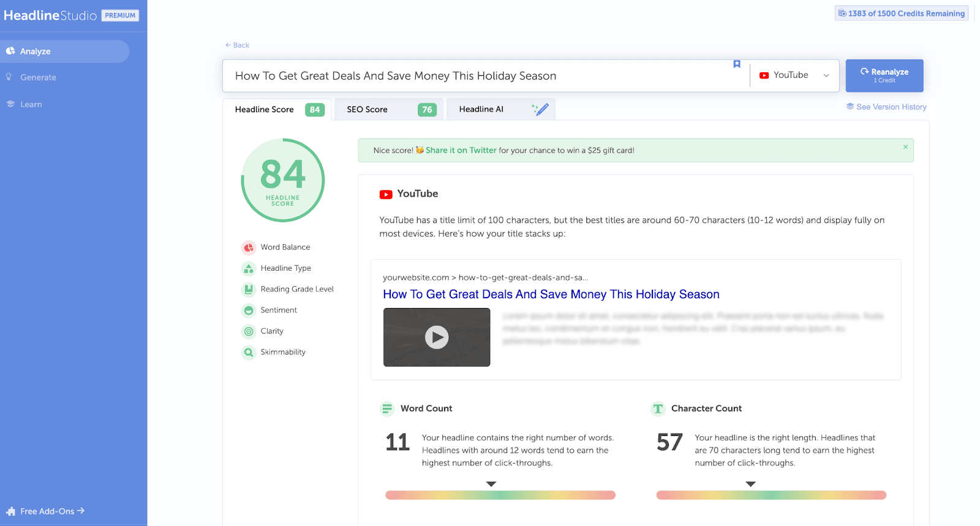Viewport: 980px width, 526px height.
Task: Click the Reading Grade Level icon
Action: coord(249,289)
